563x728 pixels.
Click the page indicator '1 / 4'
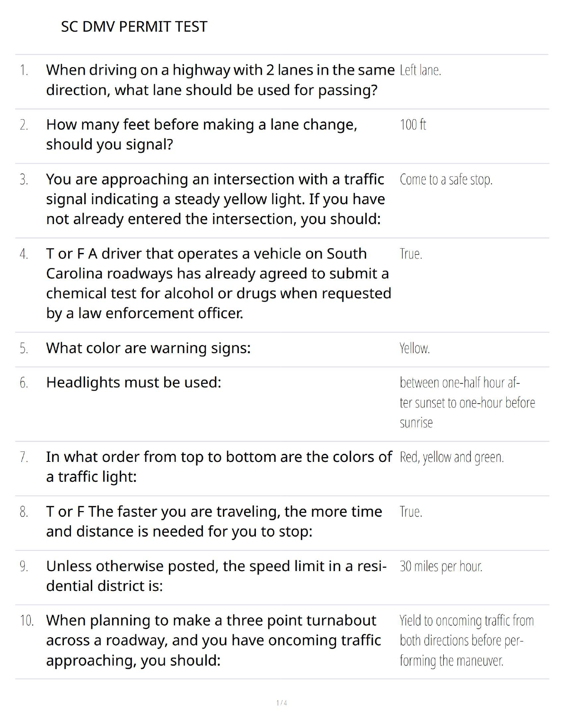click(281, 703)
